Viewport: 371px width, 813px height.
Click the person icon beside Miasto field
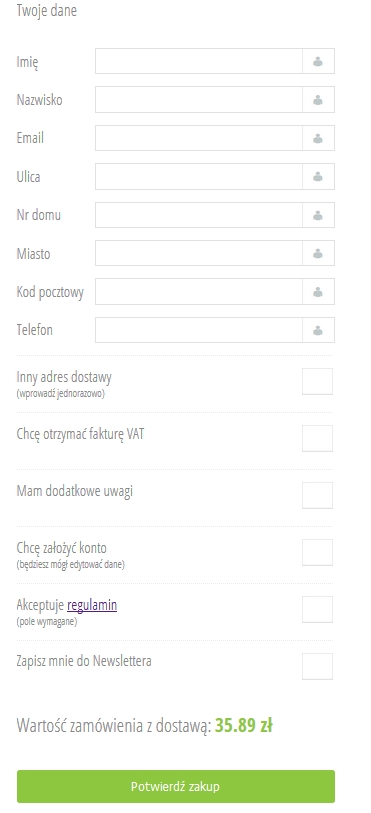pyautogui.click(x=318, y=254)
